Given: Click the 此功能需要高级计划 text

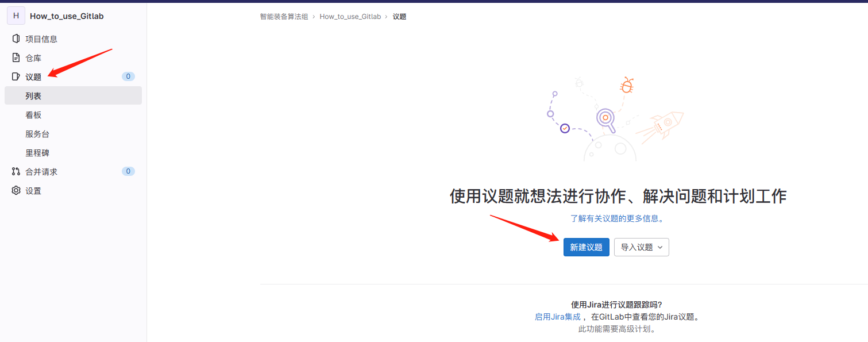Looking at the screenshot, I should tap(618, 329).
